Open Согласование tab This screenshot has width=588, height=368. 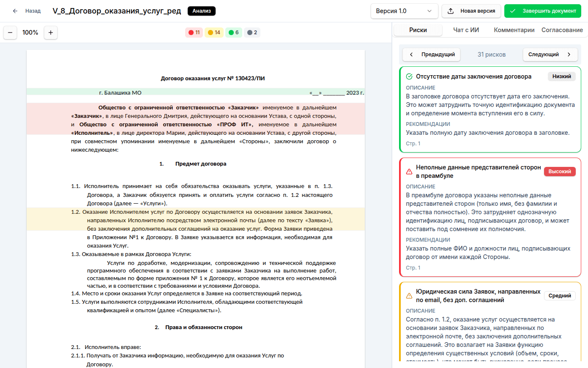pyautogui.click(x=562, y=30)
